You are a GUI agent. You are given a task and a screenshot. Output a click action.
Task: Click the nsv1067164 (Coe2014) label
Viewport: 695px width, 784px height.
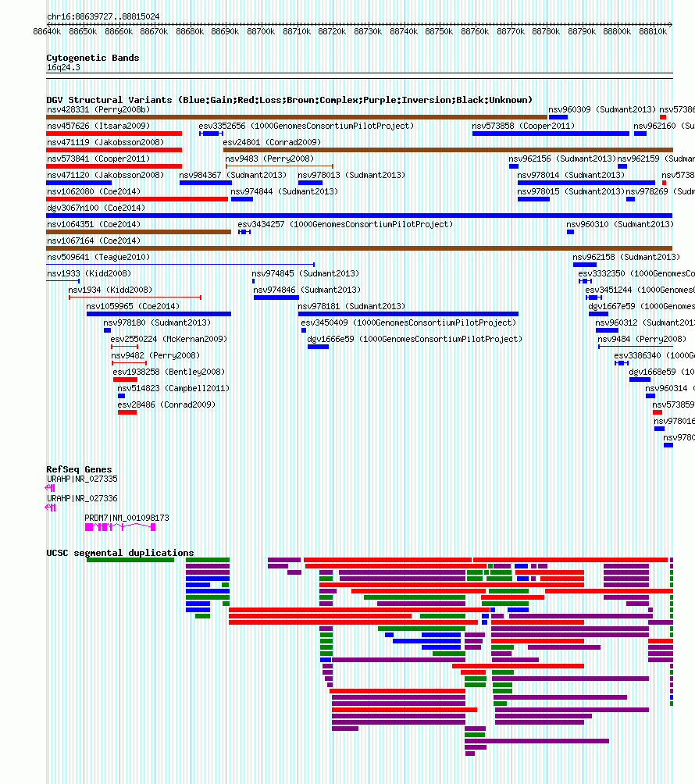click(94, 241)
